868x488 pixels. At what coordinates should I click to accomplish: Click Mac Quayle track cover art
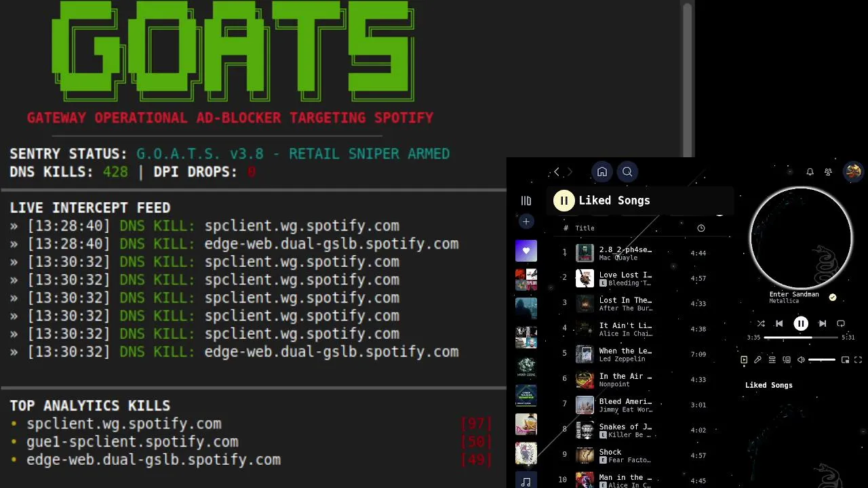pos(585,253)
